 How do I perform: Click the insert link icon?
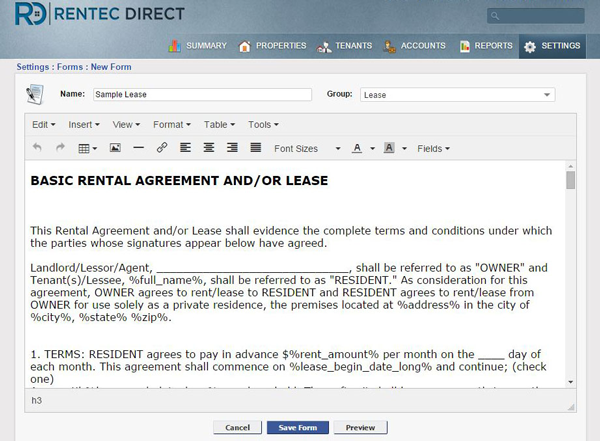click(162, 148)
